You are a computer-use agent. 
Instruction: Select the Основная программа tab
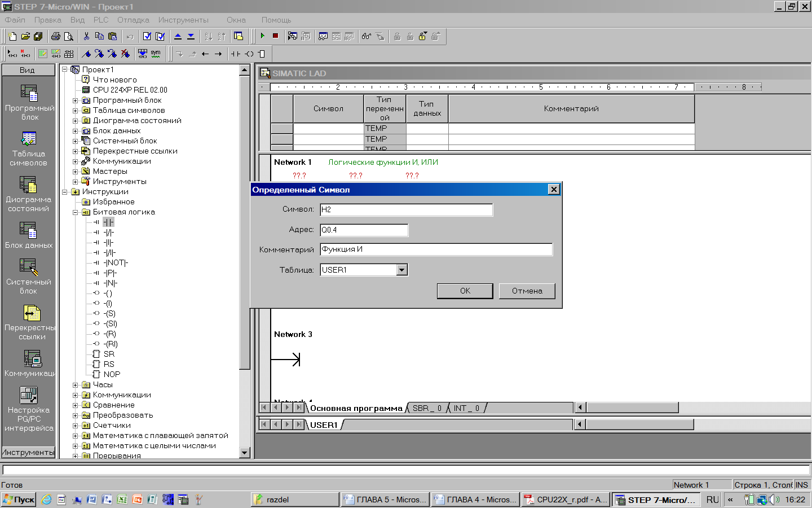(x=356, y=408)
